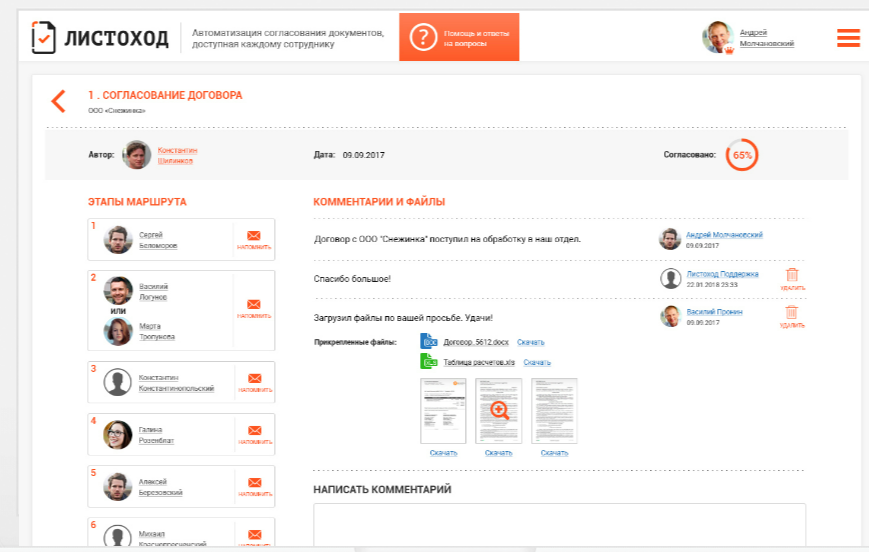Click the XLS file icon for Таблица расчетов
869x552 pixels.
coord(429,361)
